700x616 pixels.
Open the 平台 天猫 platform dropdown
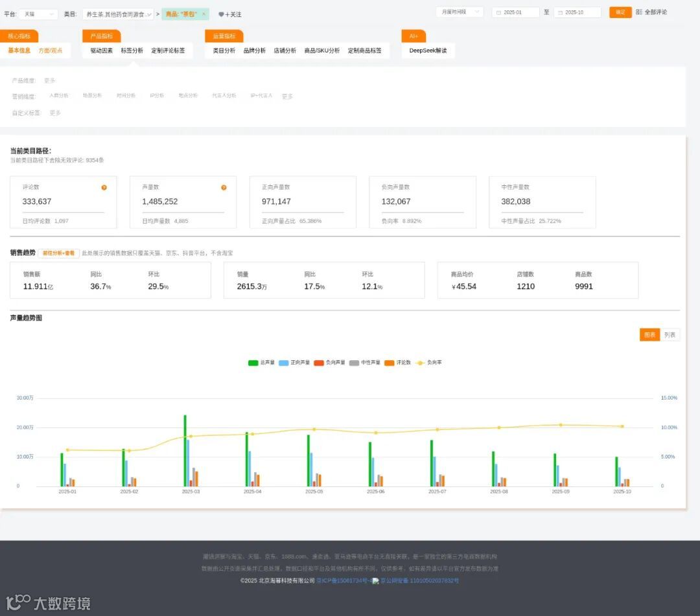(38, 14)
